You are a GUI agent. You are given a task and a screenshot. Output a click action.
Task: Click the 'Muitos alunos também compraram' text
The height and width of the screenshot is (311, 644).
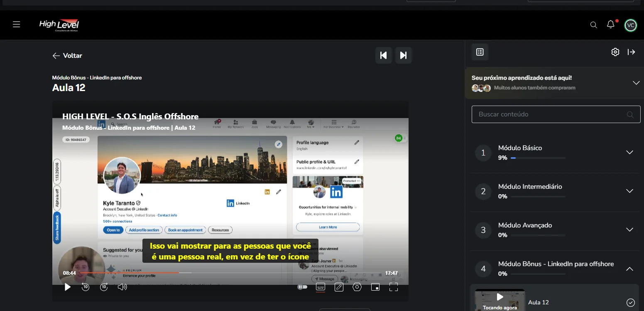(535, 88)
